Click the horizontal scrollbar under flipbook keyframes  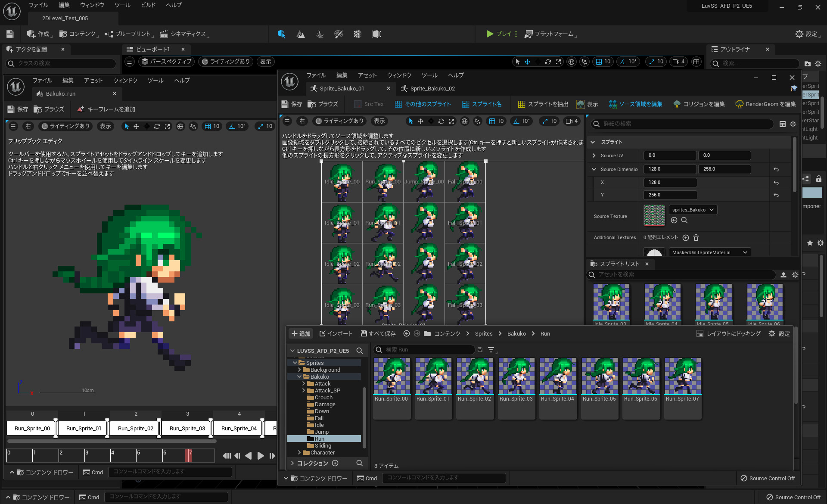pos(112,442)
